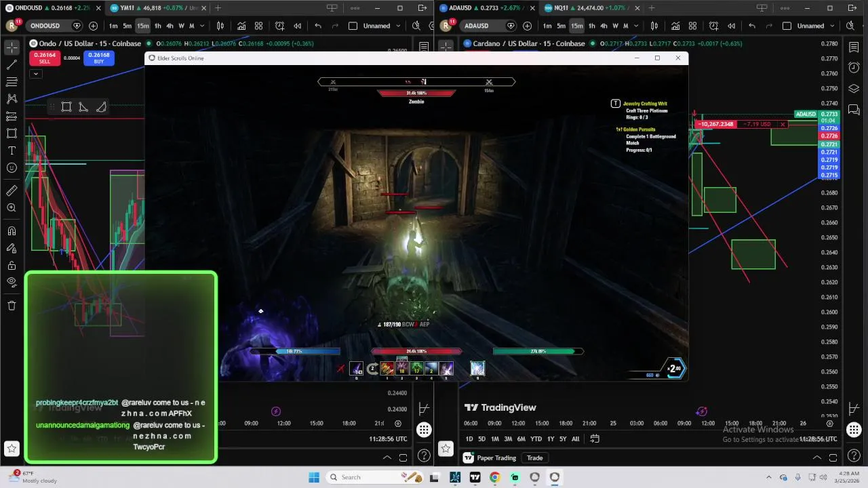The image size is (868, 488).
Task: Toggle lock all drawings in ONDOUSD window
Action: pos(12,265)
